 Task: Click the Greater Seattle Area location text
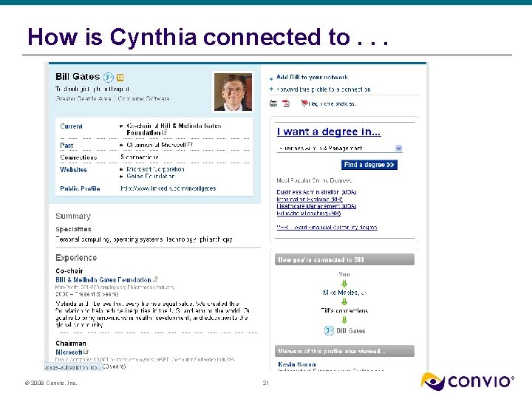pyautogui.click(x=83, y=99)
